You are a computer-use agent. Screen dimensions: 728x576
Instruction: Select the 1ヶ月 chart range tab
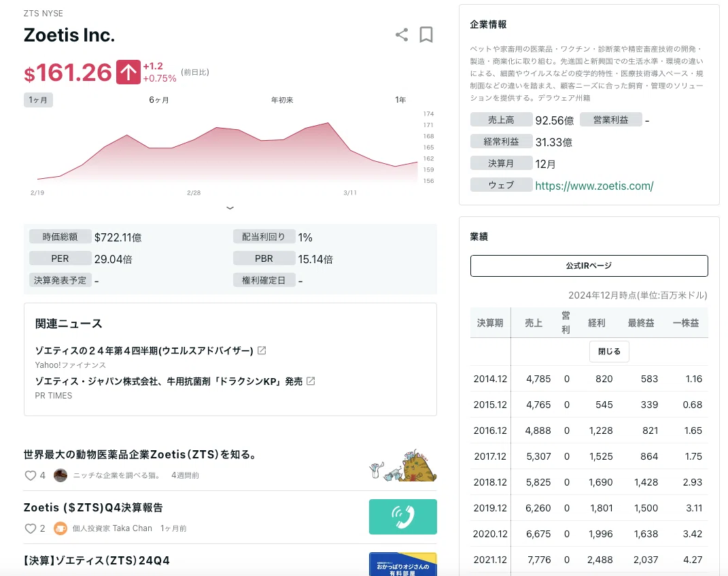38,100
